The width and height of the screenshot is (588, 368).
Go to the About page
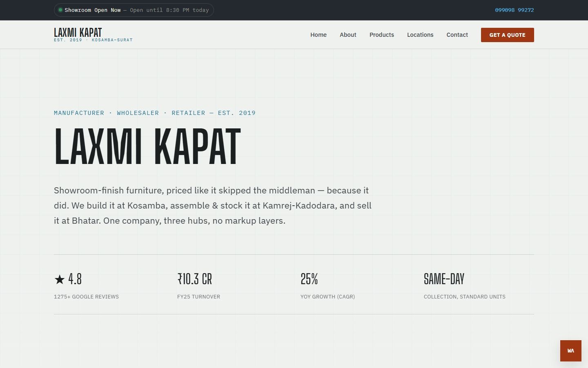tap(348, 35)
